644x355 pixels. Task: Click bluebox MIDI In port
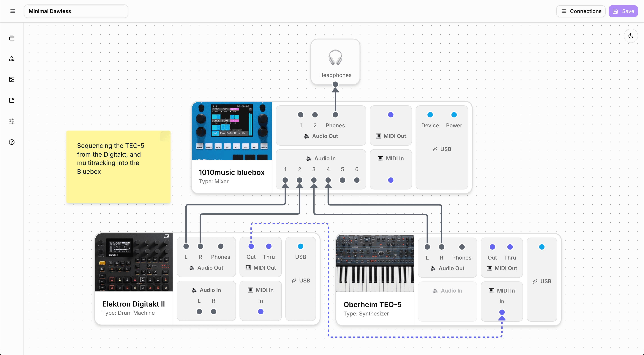(391, 180)
